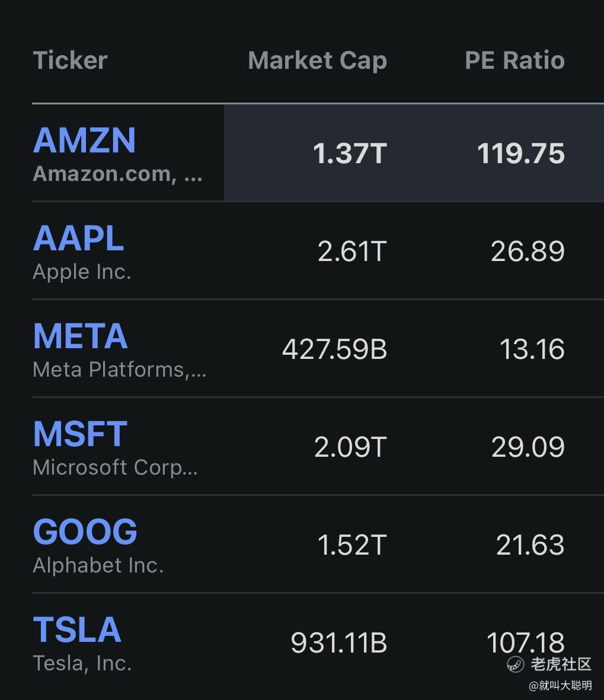The height and width of the screenshot is (700, 604).
Task: Open the MSFT ticker link
Action: (80, 434)
